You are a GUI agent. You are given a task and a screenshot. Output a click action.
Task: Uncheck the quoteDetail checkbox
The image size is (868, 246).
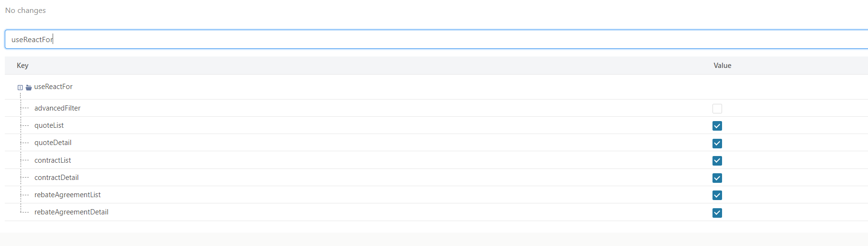tap(717, 143)
